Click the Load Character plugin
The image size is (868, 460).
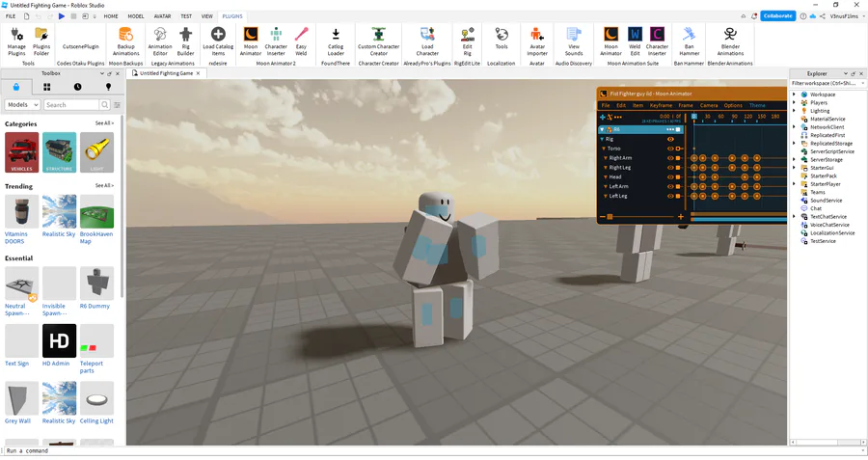(x=427, y=41)
